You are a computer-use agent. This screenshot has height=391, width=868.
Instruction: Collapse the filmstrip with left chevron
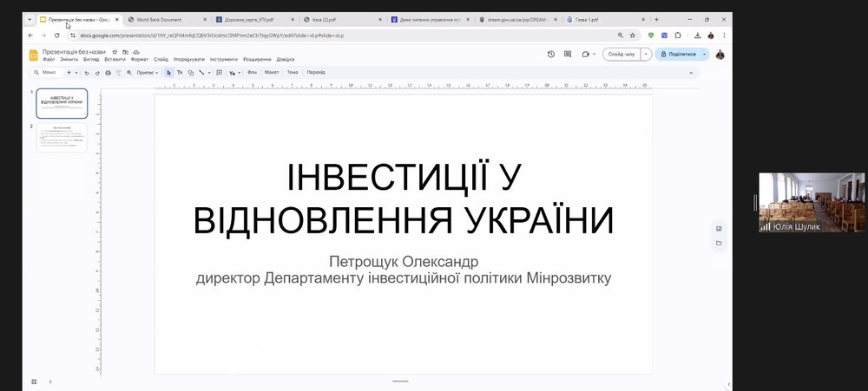click(x=50, y=381)
